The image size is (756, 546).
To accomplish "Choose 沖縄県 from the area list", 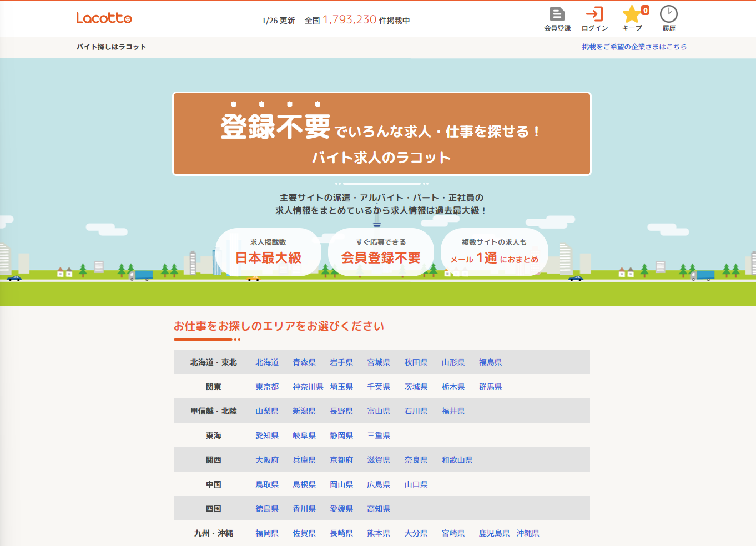I will coord(528,533).
